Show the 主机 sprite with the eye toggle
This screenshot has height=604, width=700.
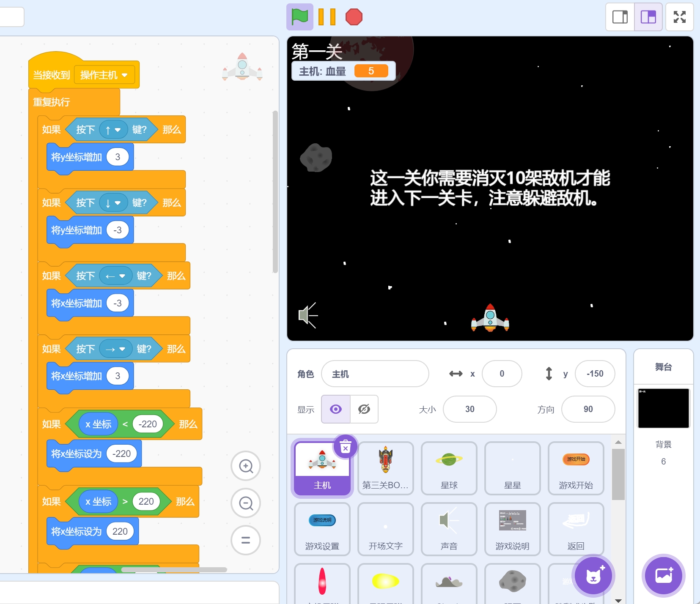click(x=335, y=409)
